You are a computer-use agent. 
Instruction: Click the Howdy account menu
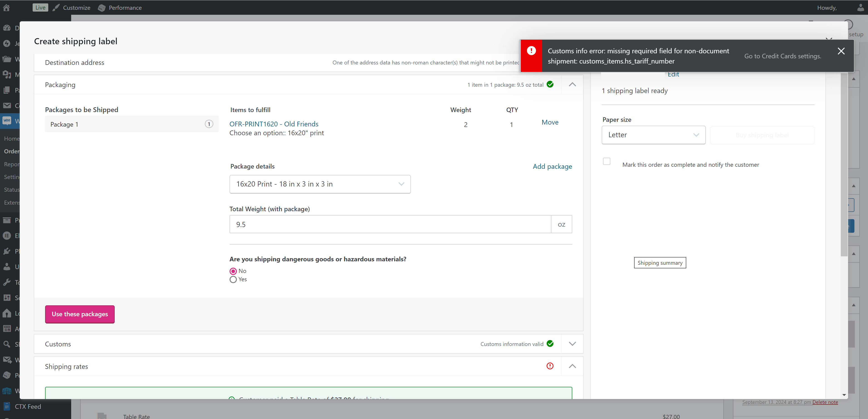coord(827,7)
